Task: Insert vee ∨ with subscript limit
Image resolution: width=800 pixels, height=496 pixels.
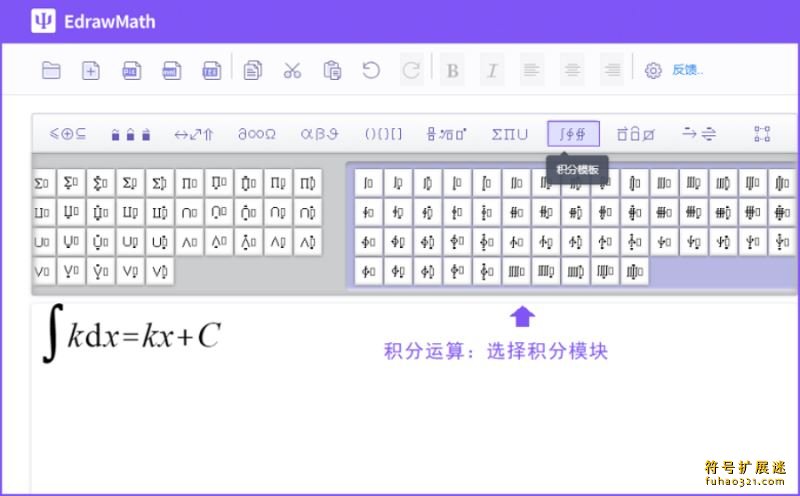Action: 130,271
